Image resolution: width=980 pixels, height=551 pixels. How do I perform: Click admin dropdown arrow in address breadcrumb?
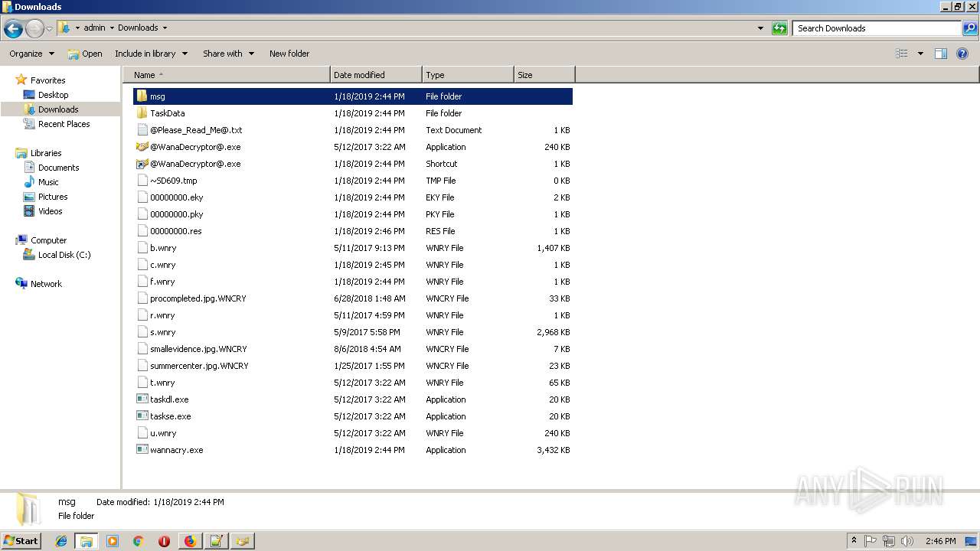112,28
